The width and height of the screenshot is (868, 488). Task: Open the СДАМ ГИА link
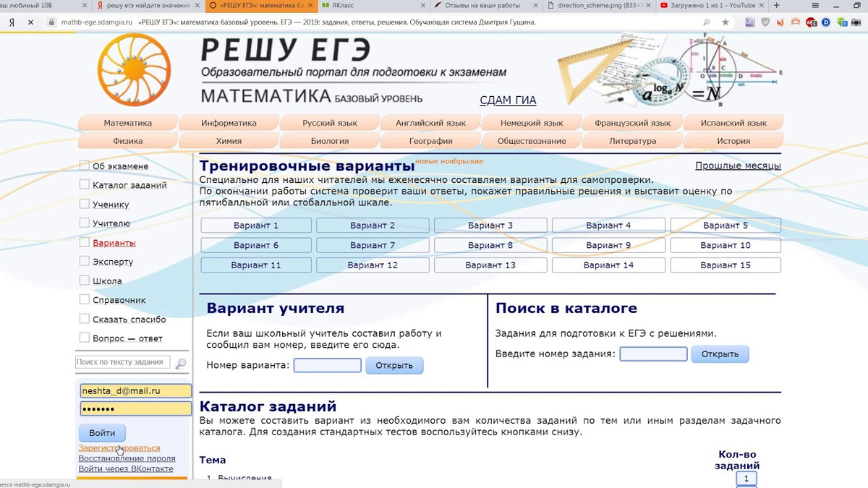[508, 100]
